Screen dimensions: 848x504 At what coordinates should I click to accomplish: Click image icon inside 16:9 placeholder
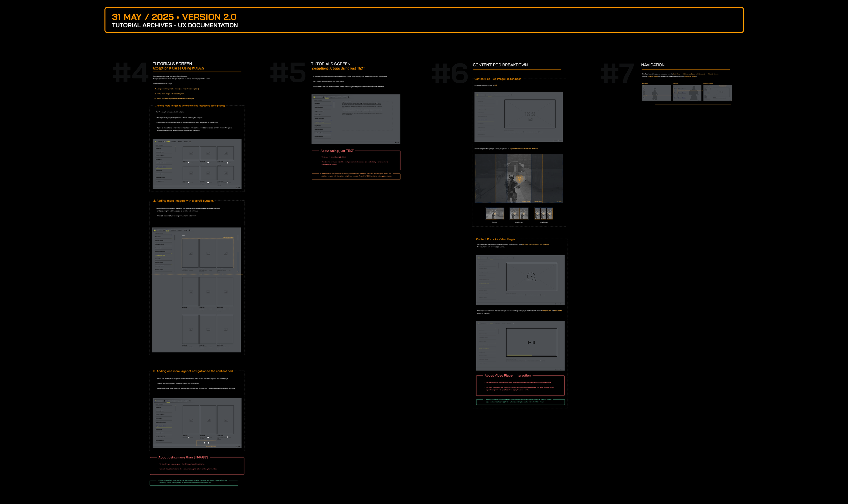[x=530, y=120]
